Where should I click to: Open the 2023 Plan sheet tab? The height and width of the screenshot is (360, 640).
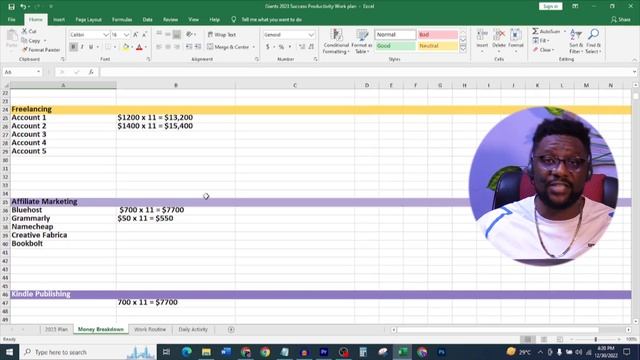(56, 329)
